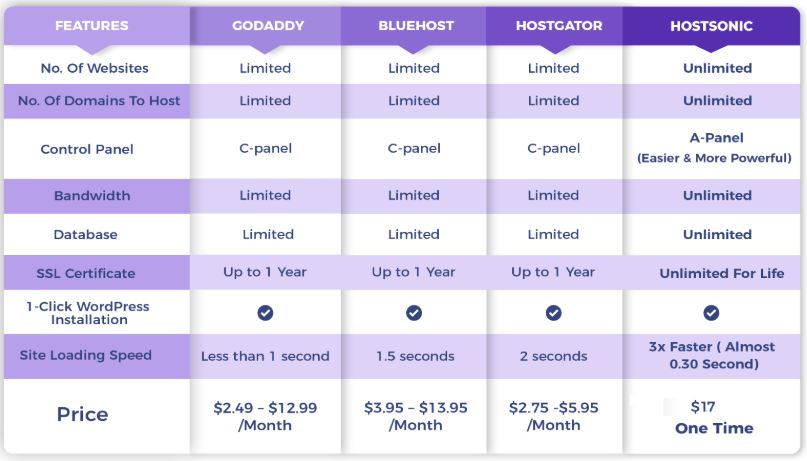Click the SSL Certificate row label

(86, 273)
